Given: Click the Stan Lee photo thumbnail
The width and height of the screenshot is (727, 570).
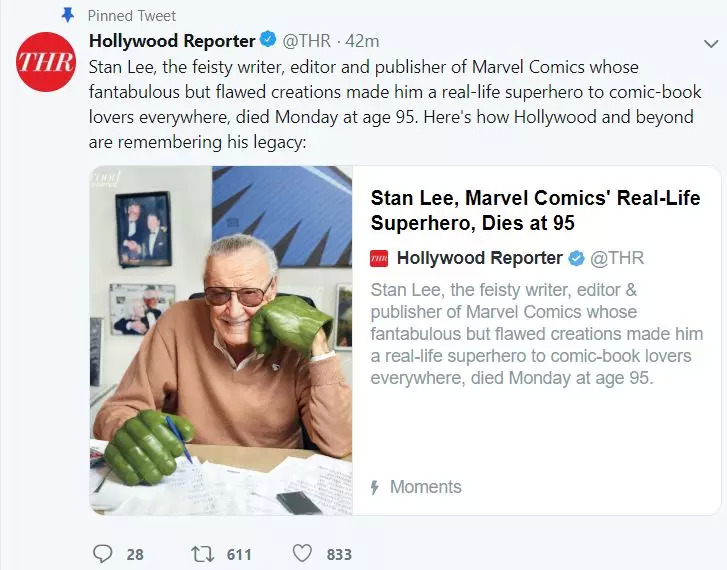Looking at the screenshot, I should [x=221, y=340].
